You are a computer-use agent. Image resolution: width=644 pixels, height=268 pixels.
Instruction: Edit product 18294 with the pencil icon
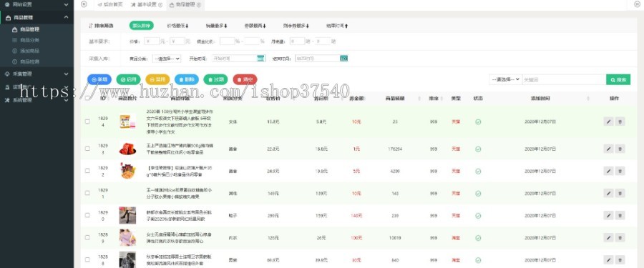[608, 121]
